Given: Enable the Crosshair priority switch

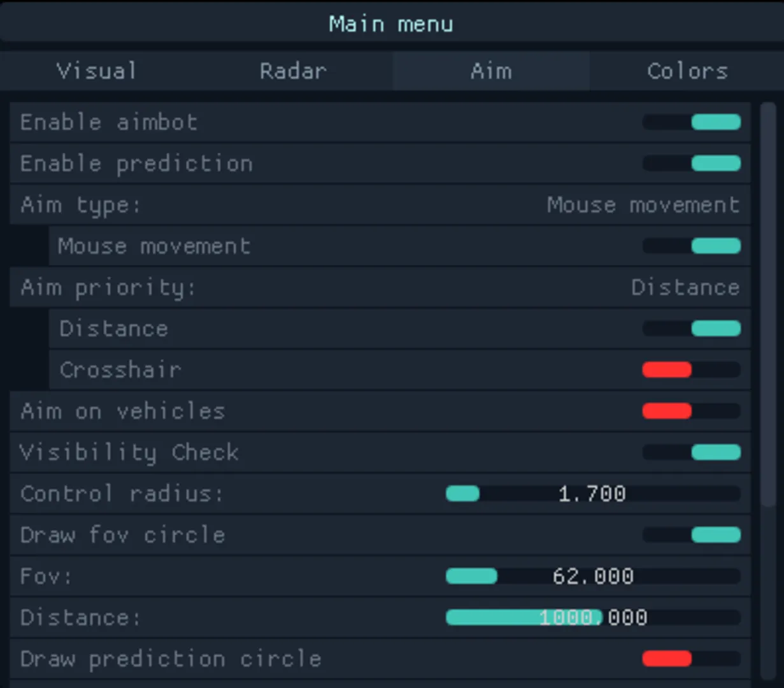Looking at the screenshot, I should pos(692,369).
